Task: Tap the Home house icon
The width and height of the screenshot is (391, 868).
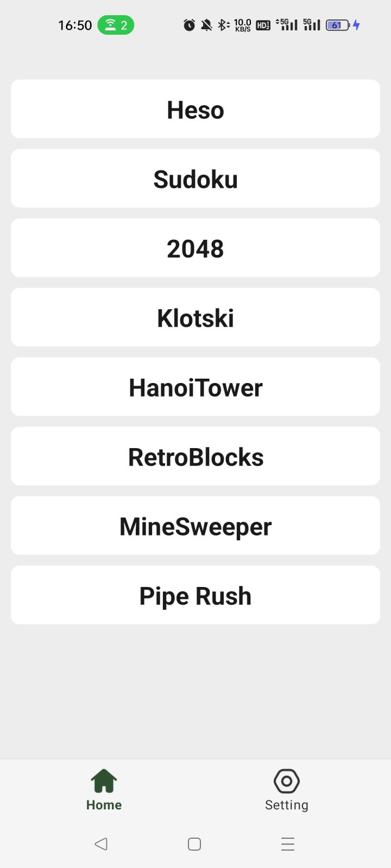Action: pos(104,781)
